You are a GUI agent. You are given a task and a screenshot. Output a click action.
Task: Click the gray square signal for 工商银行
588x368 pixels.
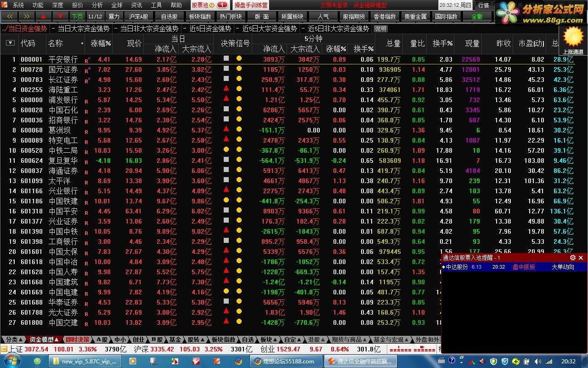[226, 241]
